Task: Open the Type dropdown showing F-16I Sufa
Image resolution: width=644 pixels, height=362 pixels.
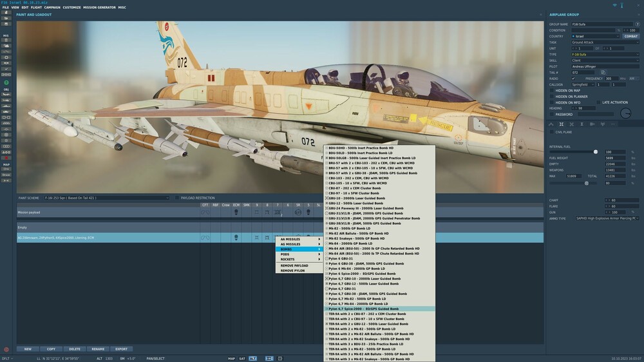Action: 605,54
